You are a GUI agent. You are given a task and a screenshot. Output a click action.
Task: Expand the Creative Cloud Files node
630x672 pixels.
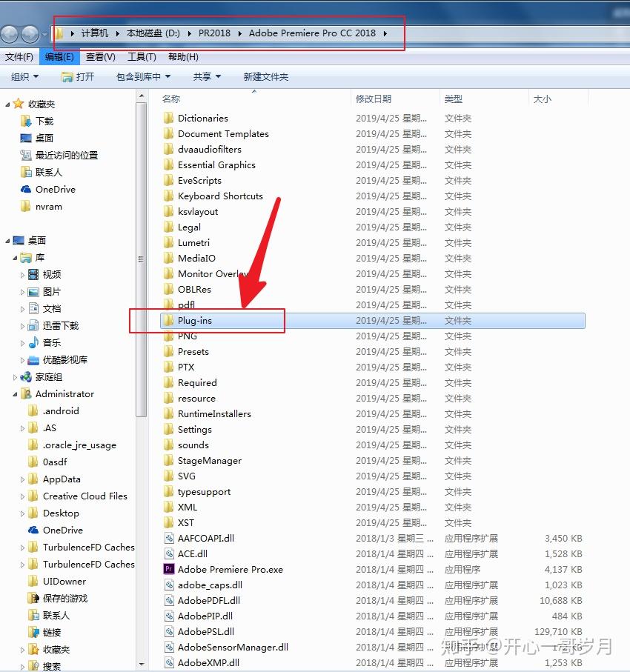click(x=22, y=496)
